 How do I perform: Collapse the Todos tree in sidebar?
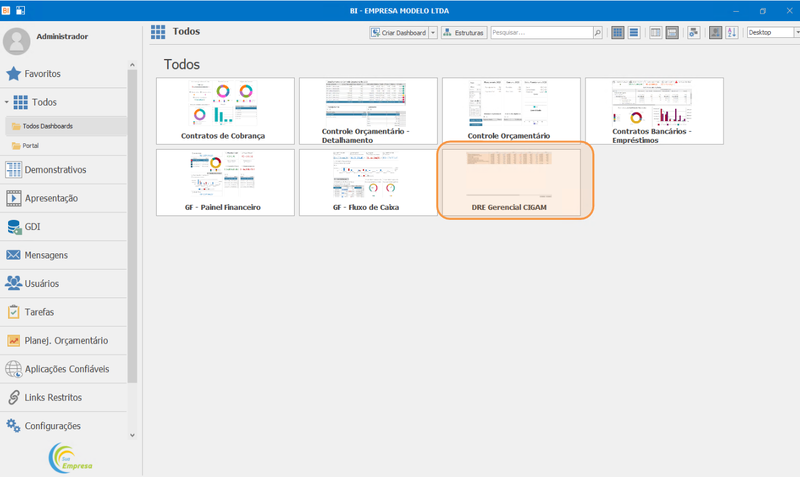(7, 102)
